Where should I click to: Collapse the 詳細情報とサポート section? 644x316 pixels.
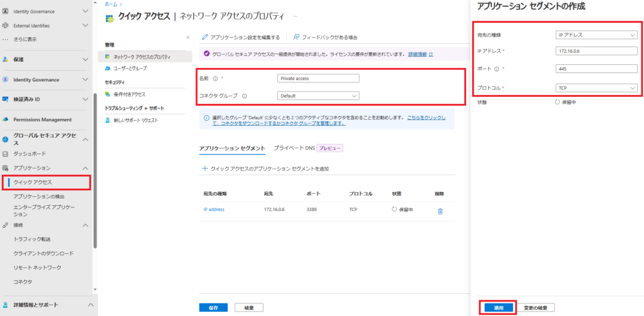91,305
